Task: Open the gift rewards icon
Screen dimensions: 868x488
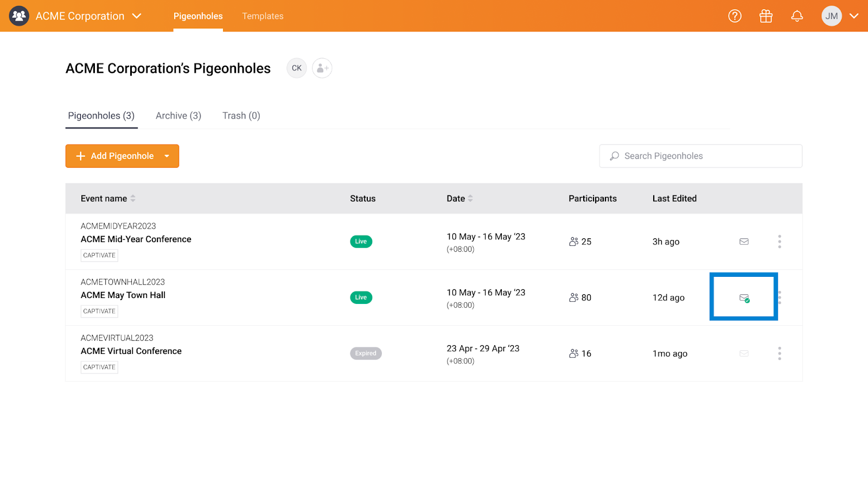Action: (765, 16)
